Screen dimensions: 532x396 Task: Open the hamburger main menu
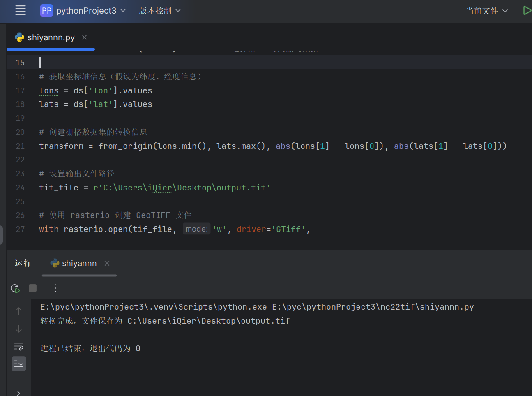(21, 11)
